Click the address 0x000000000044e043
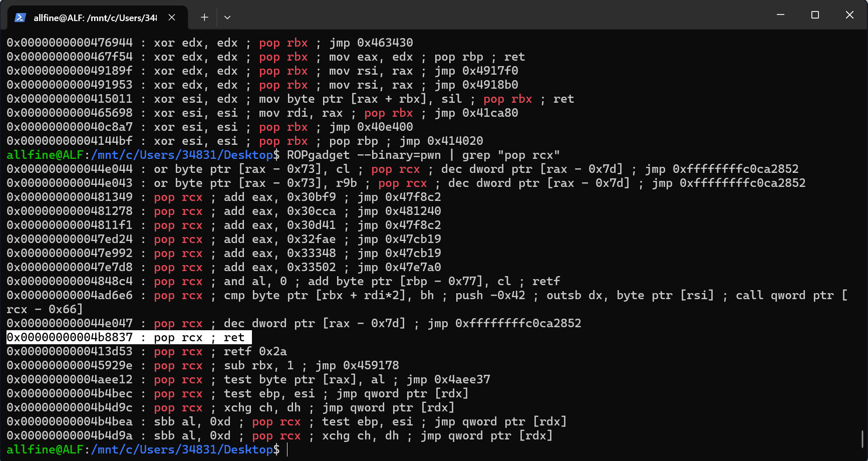Image resolution: width=868 pixels, height=461 pixels. (x=70, y=183)
